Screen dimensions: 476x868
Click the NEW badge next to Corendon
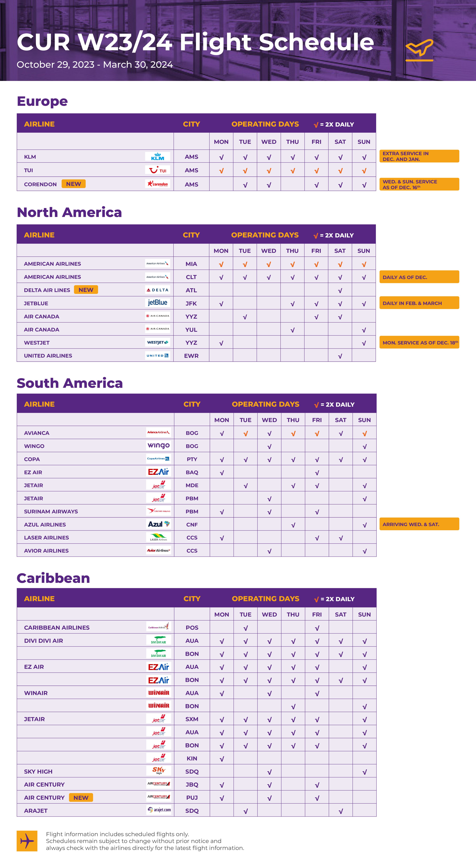tap(73, 184)
